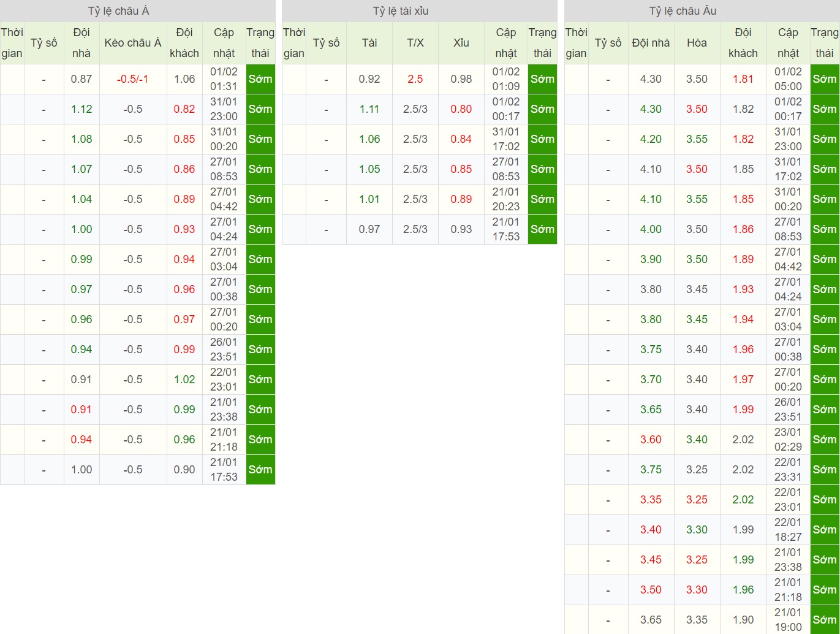
Task: Click 0.93 away odds in Asian handicap table
Action: [x=184, y=229]
